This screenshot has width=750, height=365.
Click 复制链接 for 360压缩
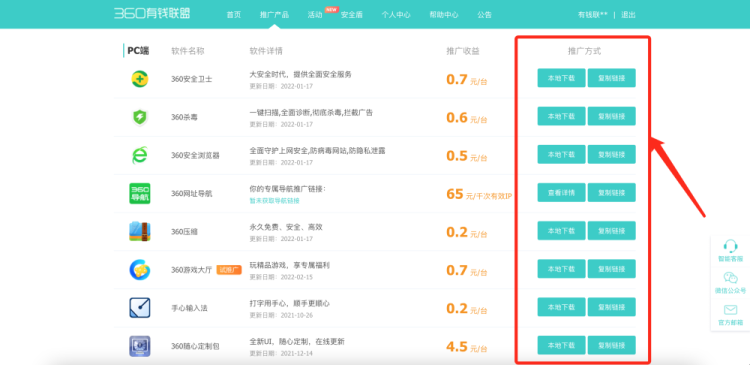click(x=611, y=231)
